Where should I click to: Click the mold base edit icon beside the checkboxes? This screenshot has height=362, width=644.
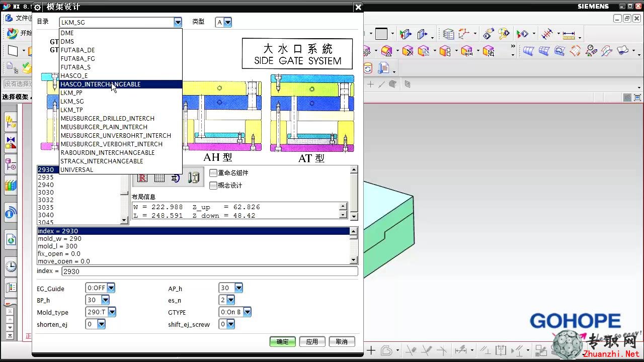coord(193,178)
